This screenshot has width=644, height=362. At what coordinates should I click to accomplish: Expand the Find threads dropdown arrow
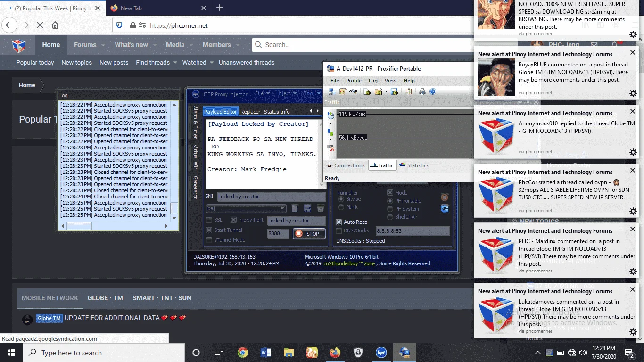(x=175, y=62)
